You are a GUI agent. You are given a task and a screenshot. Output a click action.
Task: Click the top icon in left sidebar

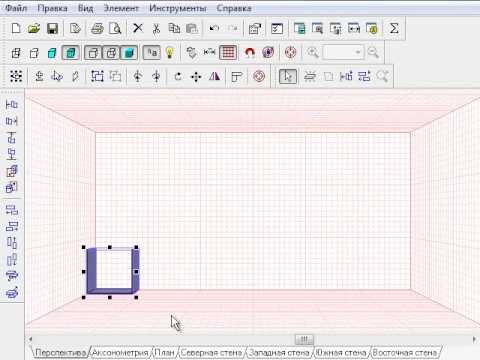pyautogui.click(x=12, y=105)
